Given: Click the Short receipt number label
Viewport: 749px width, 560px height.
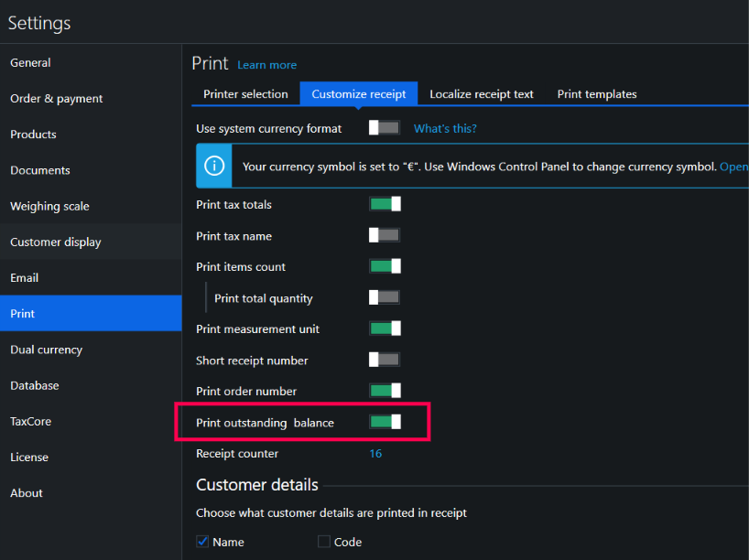Looking at the screenshot, I should click(252, 361).
